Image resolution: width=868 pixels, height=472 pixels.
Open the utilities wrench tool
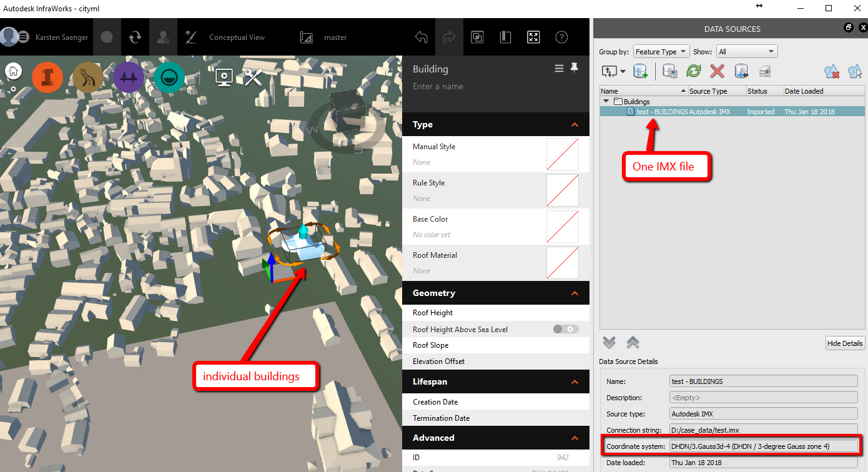coord(253,77)
